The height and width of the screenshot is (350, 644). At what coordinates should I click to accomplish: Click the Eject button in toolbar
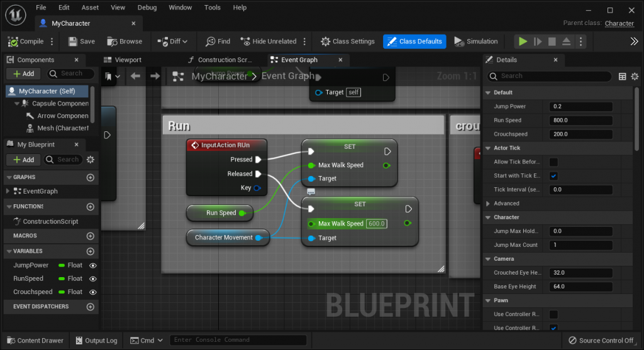point(566,41)
